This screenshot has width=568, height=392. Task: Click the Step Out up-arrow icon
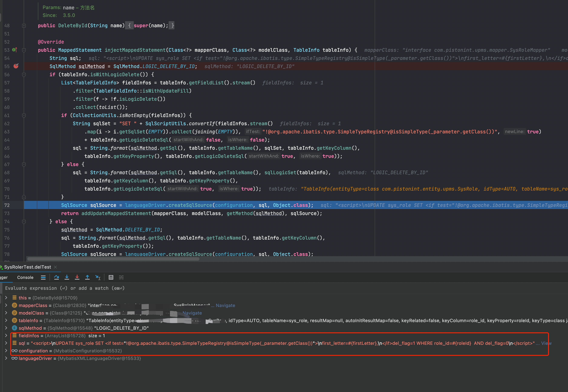[x=87, y=277]
